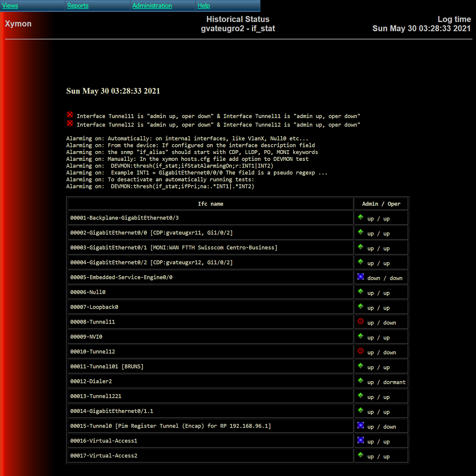The width and height of the screenshot is (476, 476).
Task: Open the Views menu
Action: (10, 6)
